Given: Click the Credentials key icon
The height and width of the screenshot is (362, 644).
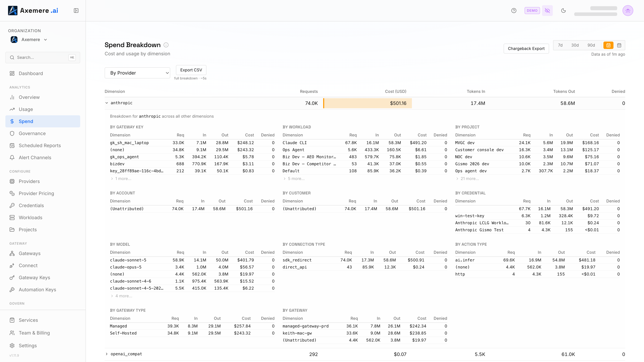Looking at the screenshot, I should (x=12, y=205).
